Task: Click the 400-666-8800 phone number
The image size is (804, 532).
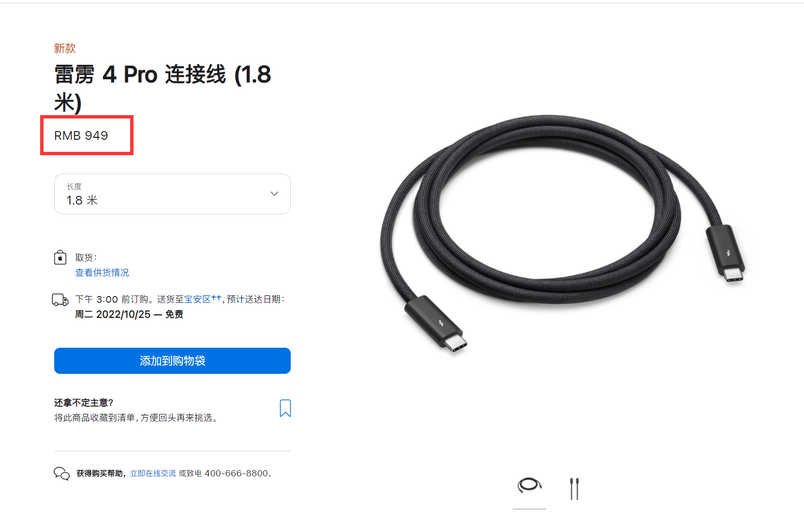Action: tap(236, 473)
